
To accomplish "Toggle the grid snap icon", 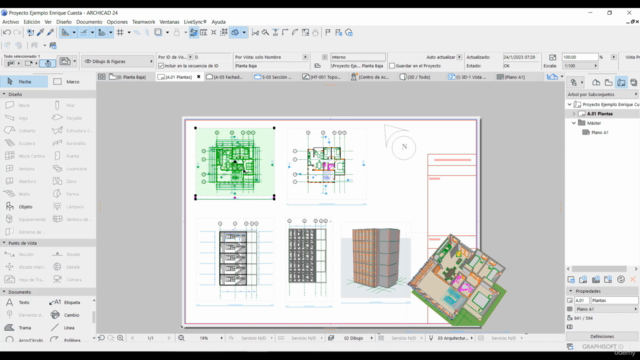I will pos(120,33).
